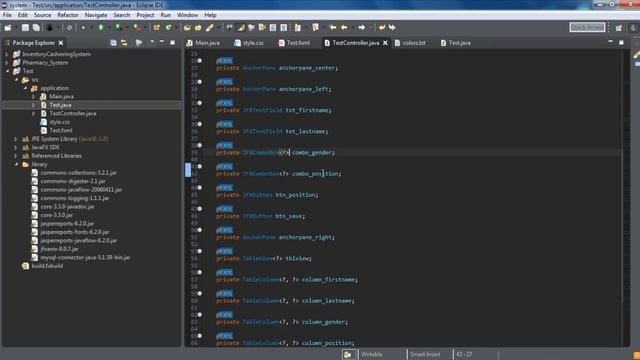Select jasperreports-6.2.0.jar in library folder
The width and height of the screenshot is (640, 360).
point(67,224)
